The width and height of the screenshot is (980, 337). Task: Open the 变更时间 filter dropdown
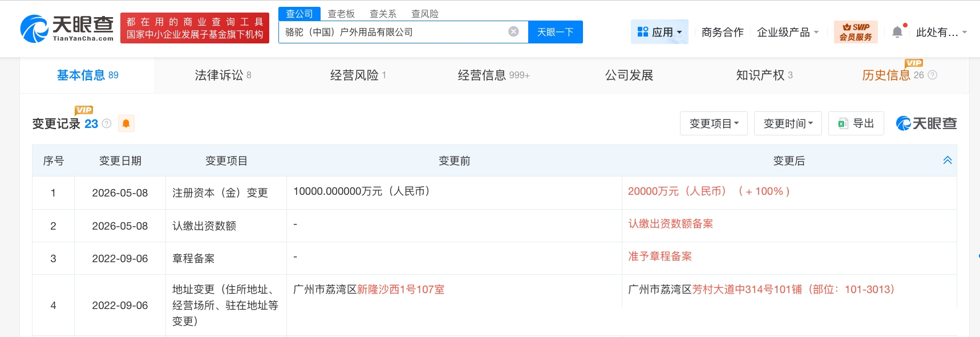(x=788, y=123)
